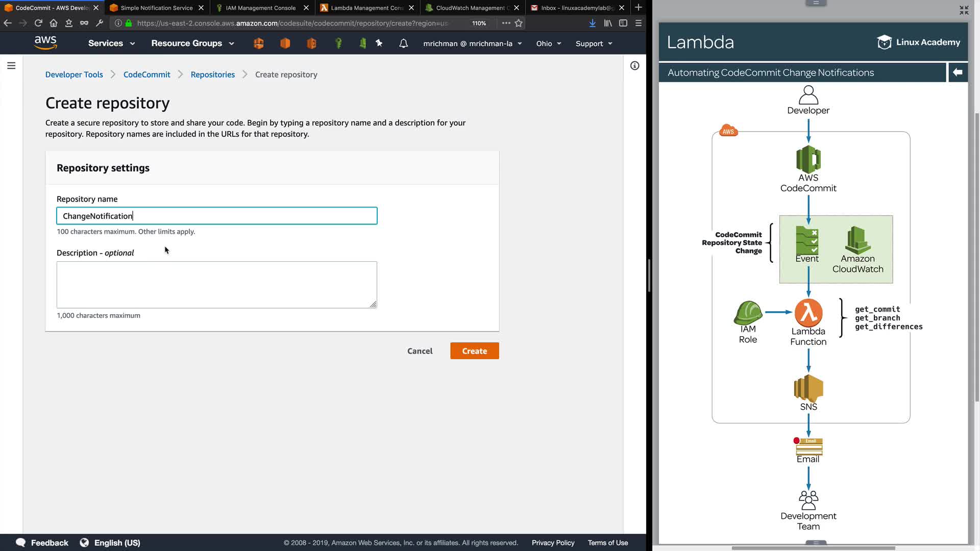Click the pin shortcut icon in AWS navbar

click(x=379, y=43)
